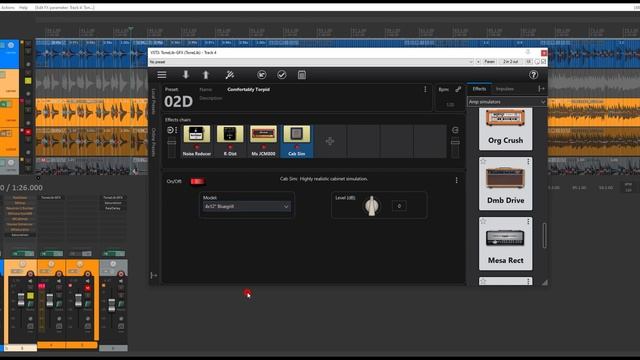Close the ToneLib FX window

pyautogui.click(x=544, y=53)
